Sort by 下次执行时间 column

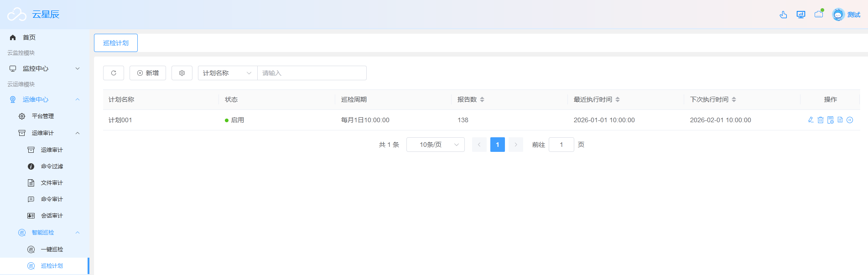[734, 99]
